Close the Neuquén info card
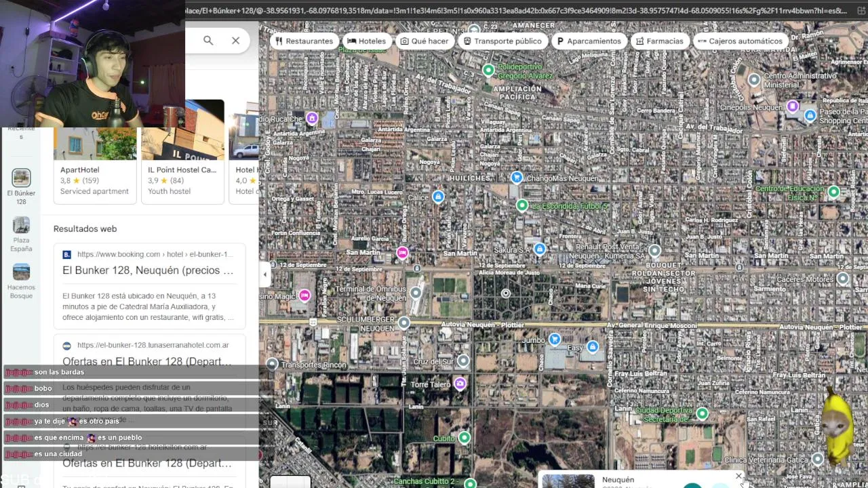Screen dimensions: 868x488 point(738,476)
